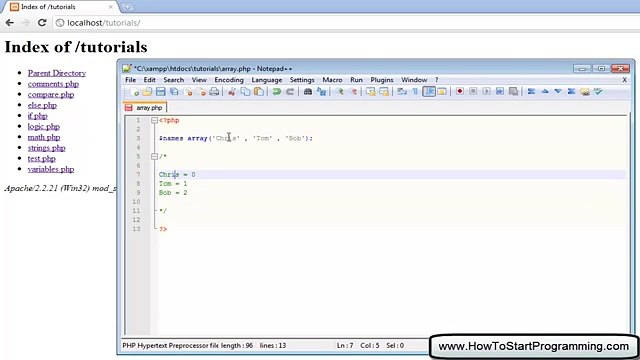The height and width of the screenshot is (360, 640).
Task: Open the Edit menu
Action: tap(149, 80)
